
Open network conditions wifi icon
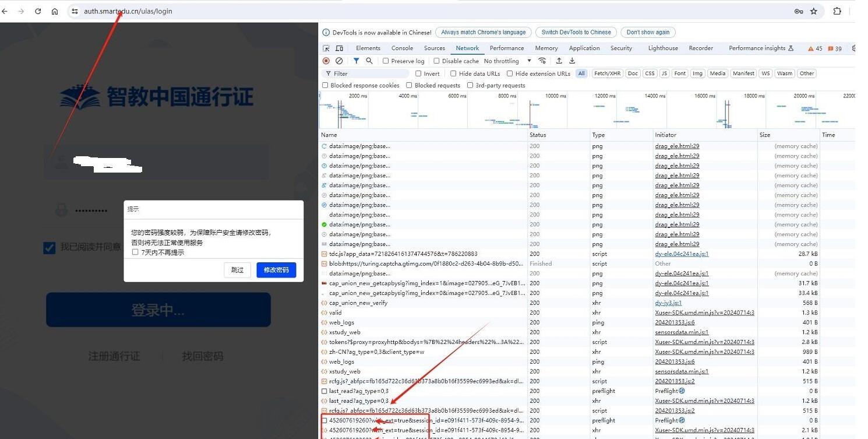[x=542, y=61]
